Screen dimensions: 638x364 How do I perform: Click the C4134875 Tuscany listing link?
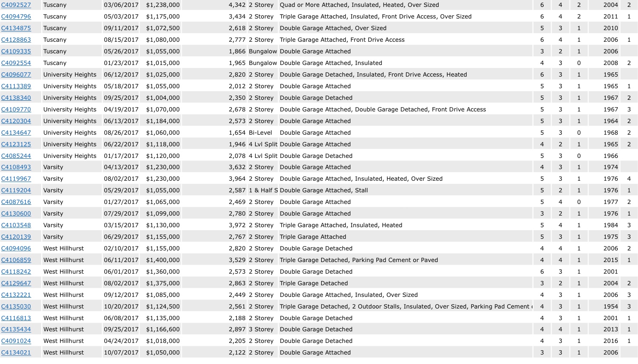point(16,28)
